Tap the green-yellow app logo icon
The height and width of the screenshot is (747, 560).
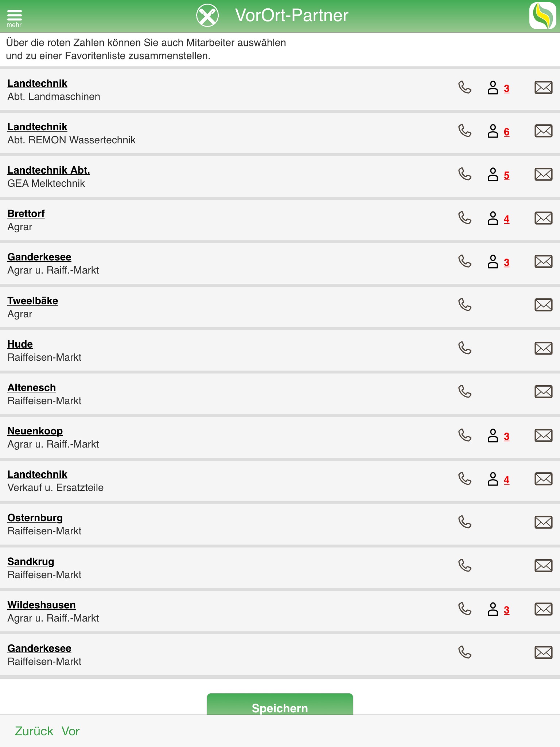point(542,15)
